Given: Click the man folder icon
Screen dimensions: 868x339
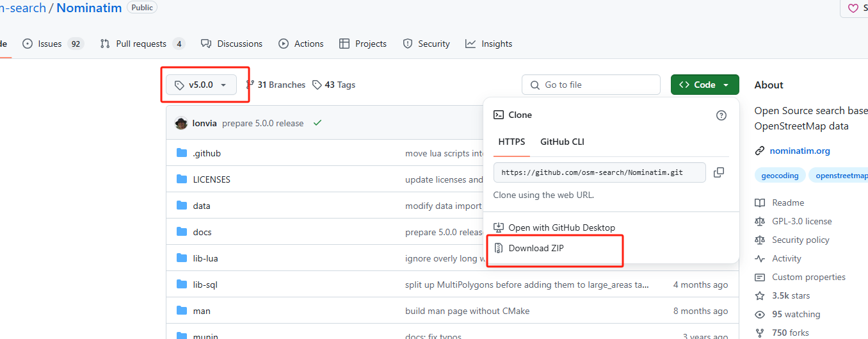Looking at the screenshot, I should (182, 311).
